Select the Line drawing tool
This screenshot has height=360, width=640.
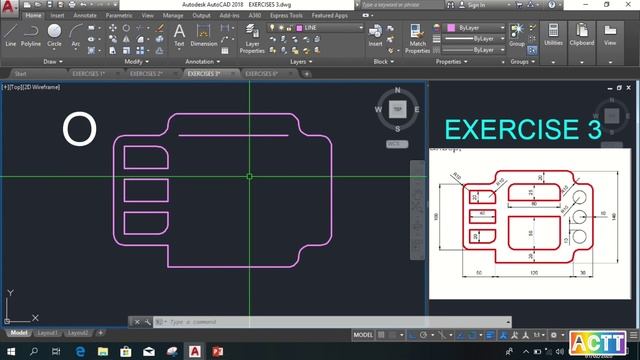tap(11, 35)
